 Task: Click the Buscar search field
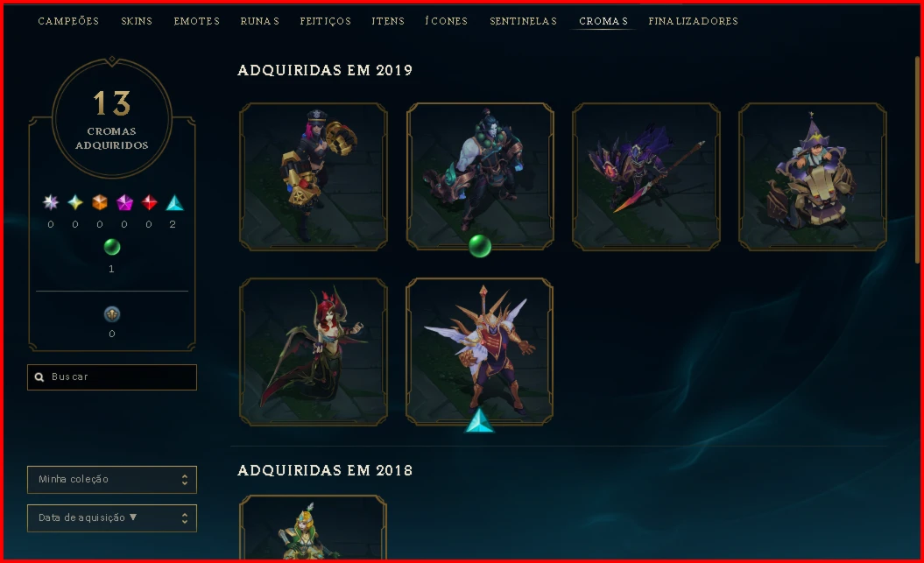[112, 377]
